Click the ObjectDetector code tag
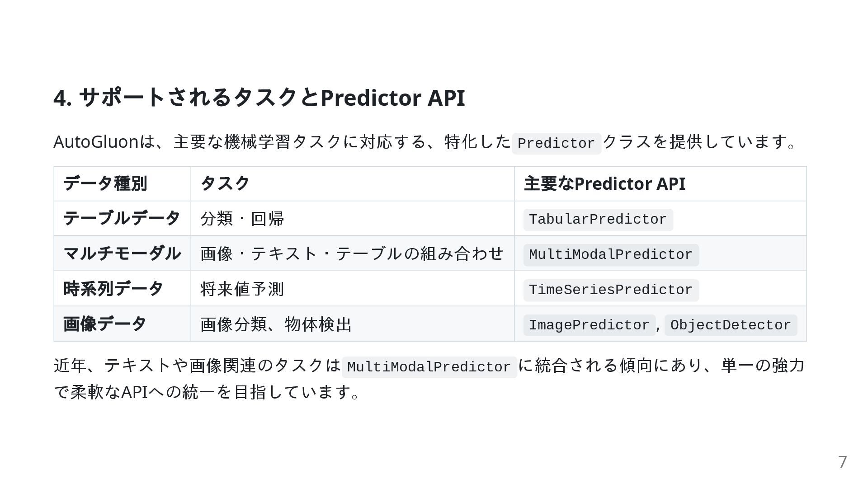Screen dimensions: 868x488 tap(731, 325)
